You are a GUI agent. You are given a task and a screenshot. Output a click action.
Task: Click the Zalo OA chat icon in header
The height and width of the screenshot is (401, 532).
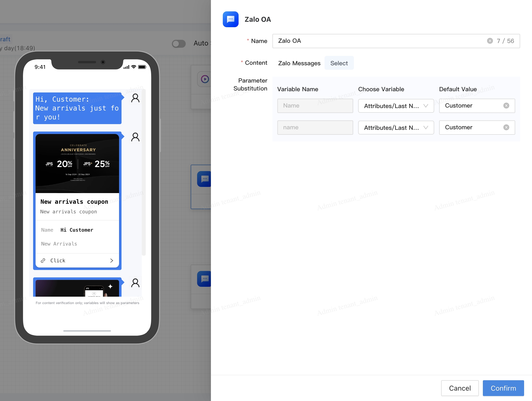pyautogui.click(x=230, y=19)
